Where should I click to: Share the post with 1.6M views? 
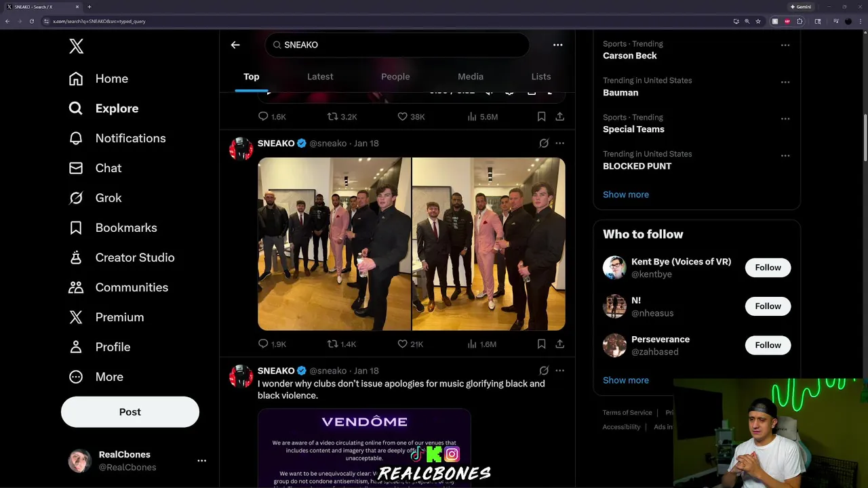tap(559, 344)
